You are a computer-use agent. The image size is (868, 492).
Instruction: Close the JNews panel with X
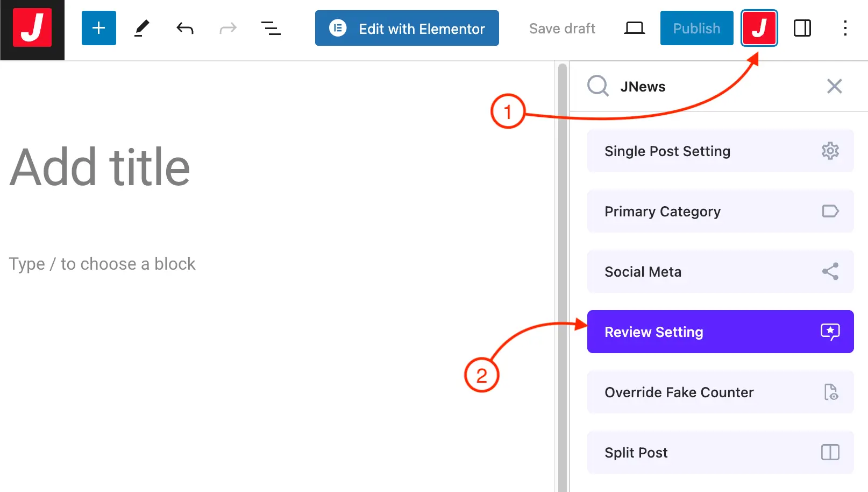(834, 86)
